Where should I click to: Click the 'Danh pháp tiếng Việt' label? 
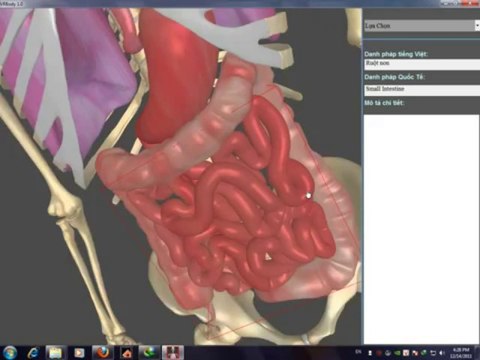pyautogui.click(x=396, y=54)
